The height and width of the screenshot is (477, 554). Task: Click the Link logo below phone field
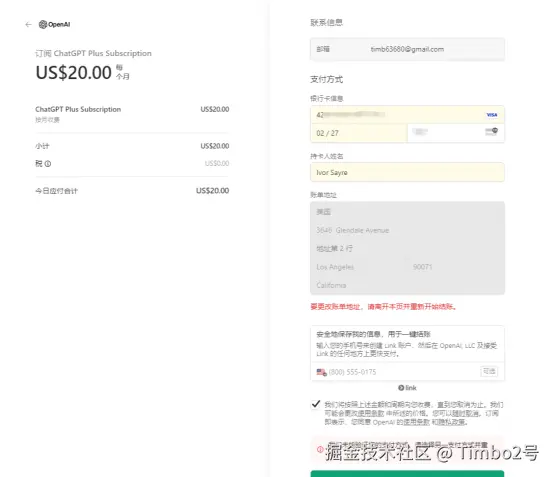[x=407, y=388]
